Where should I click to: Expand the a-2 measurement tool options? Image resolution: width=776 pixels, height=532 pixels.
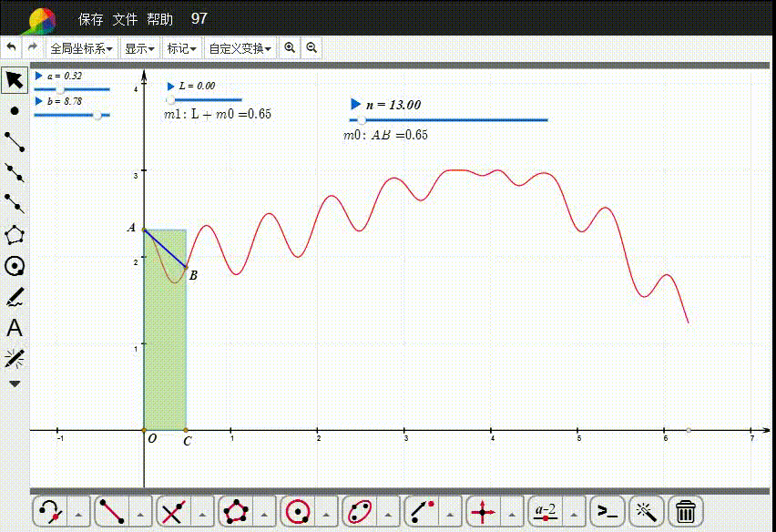coord(574,515)
